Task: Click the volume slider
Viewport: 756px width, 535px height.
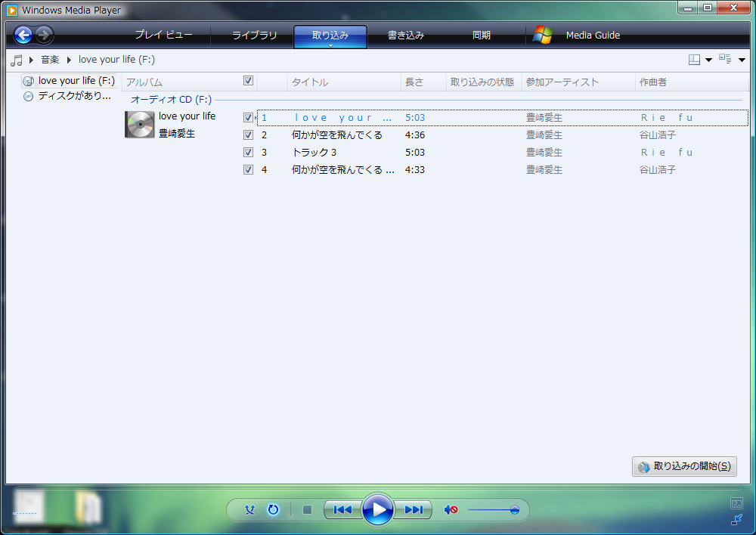Action: pos(493,509)
